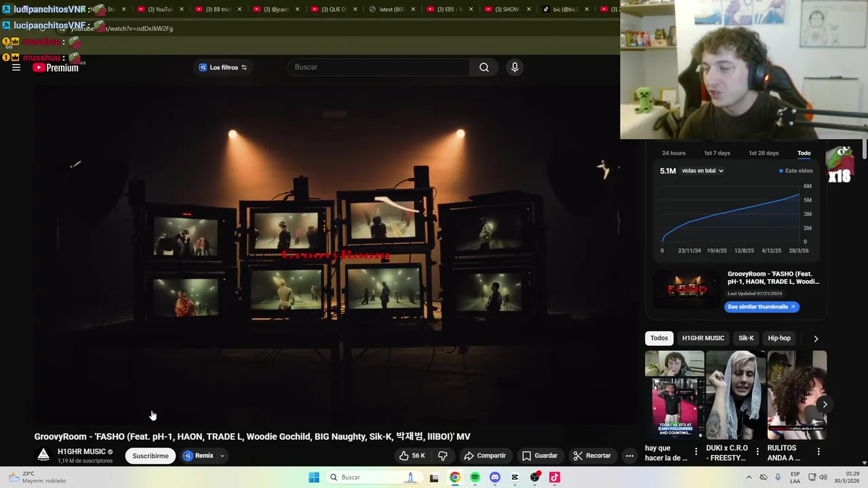Click the FASHO thumbnail in the stats panel
The image size is (868, 488).
click(x=687, y=289)
